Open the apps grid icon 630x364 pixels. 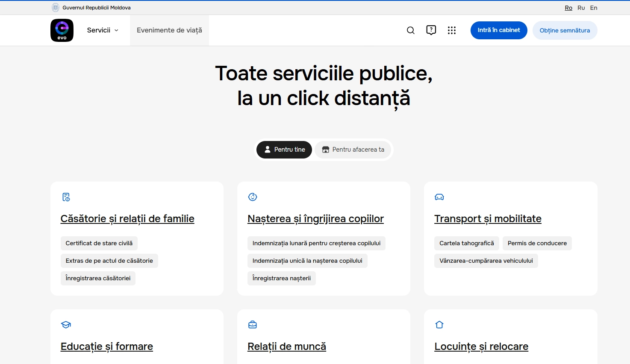click(452, 30)
